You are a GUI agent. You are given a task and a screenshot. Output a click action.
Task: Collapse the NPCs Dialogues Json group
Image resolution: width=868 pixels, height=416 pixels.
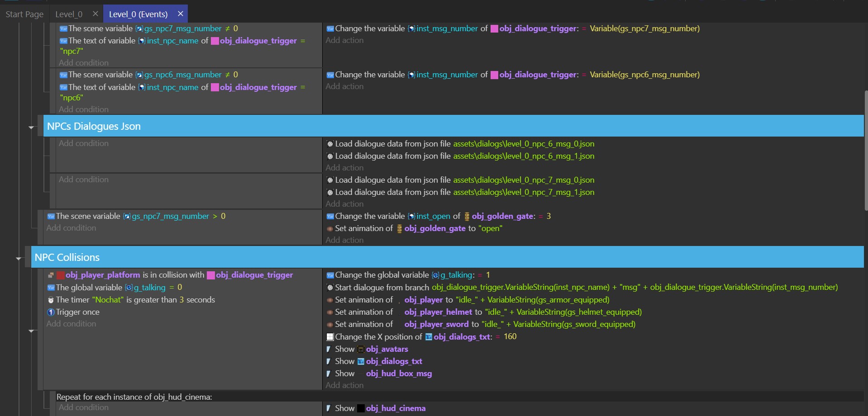click(x=31, y=127)
